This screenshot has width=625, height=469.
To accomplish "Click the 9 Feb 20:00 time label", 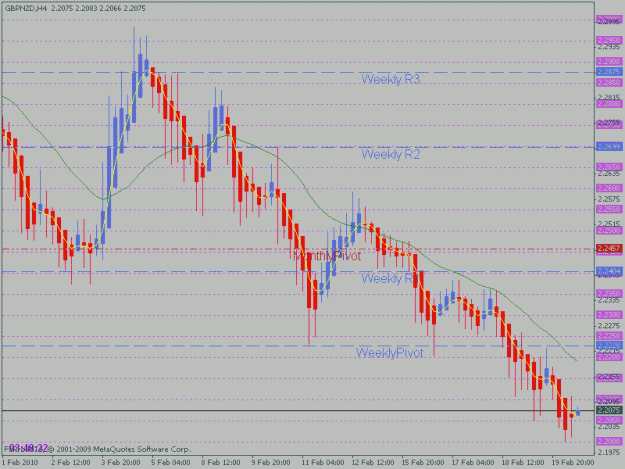I will click(271, 462).
